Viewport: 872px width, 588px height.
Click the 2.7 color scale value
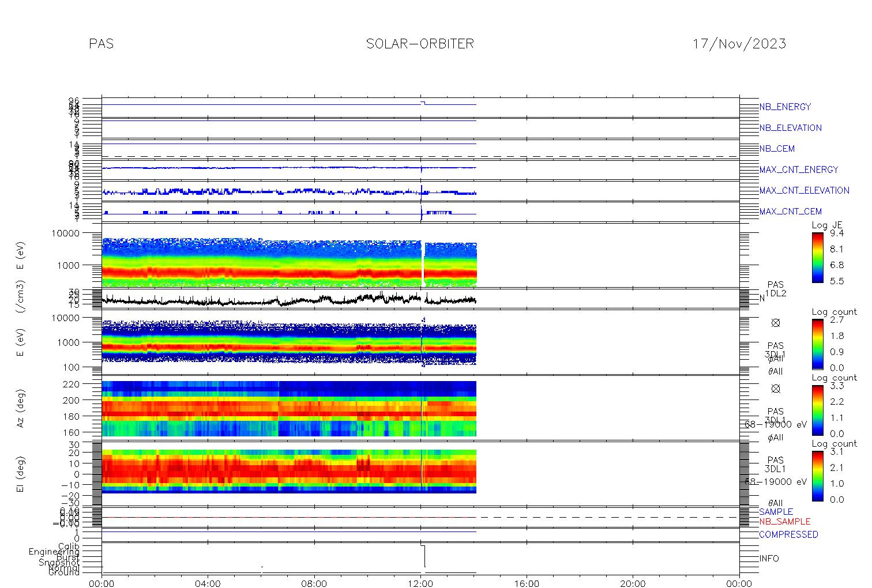coord(837,320)
